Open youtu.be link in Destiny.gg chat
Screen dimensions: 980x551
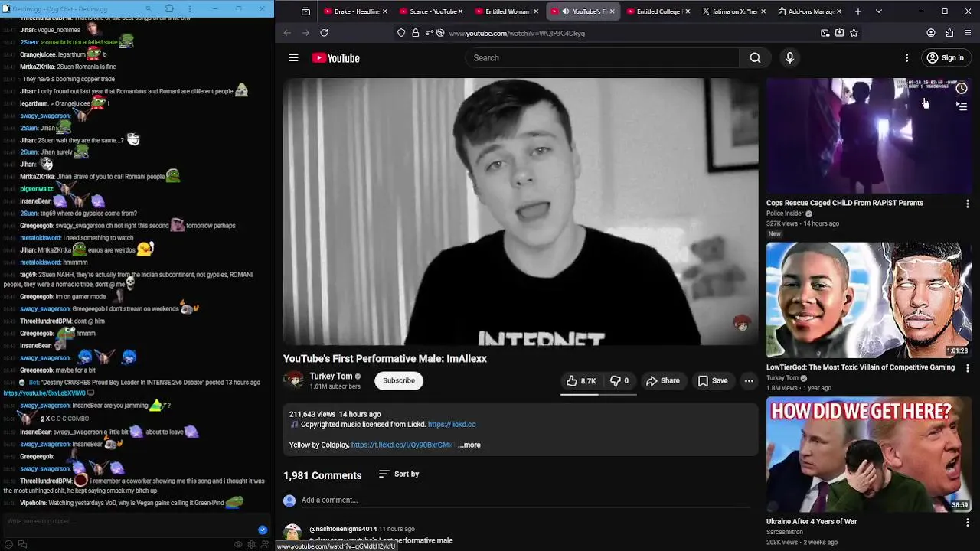pyautogui.click(x=44, y=393)
